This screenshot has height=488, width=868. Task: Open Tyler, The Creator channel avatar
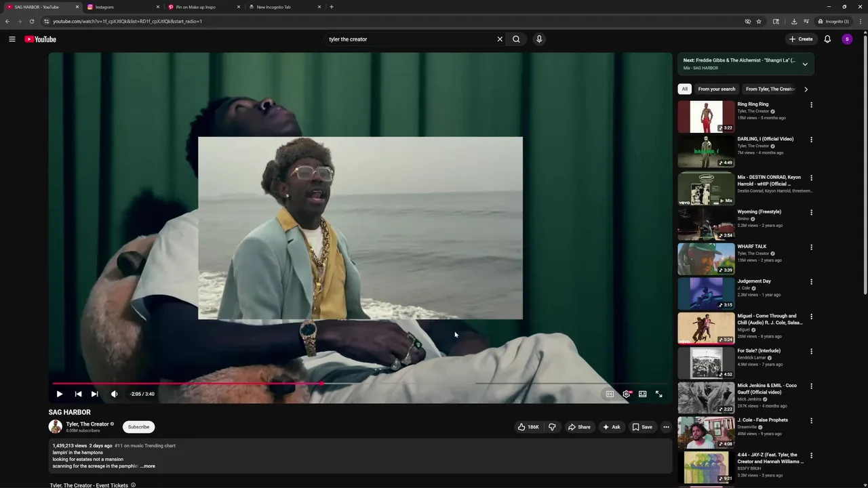55,427
